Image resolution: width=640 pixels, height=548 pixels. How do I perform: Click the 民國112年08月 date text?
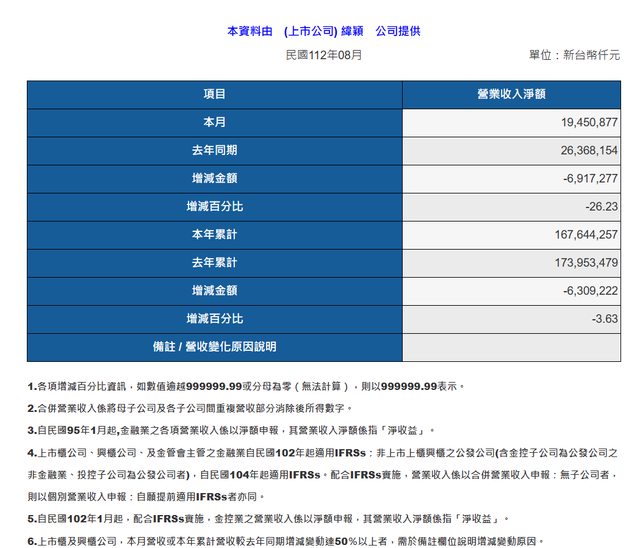pyautogui.click(x=323, y=54)
